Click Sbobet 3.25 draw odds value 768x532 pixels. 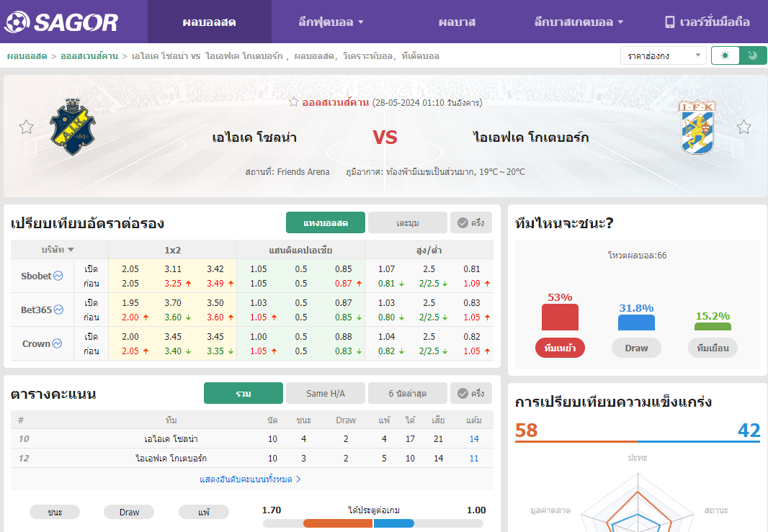[x=173, y=284]
